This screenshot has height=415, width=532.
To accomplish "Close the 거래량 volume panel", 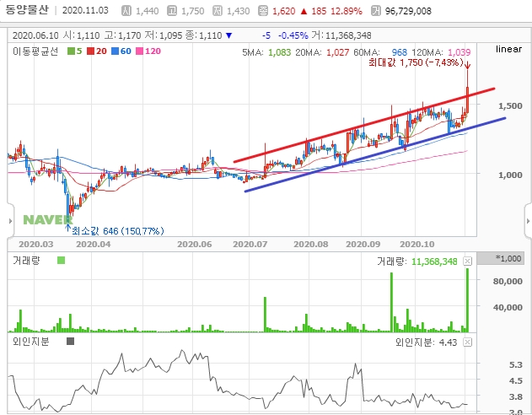I will (x=468, y=261).
